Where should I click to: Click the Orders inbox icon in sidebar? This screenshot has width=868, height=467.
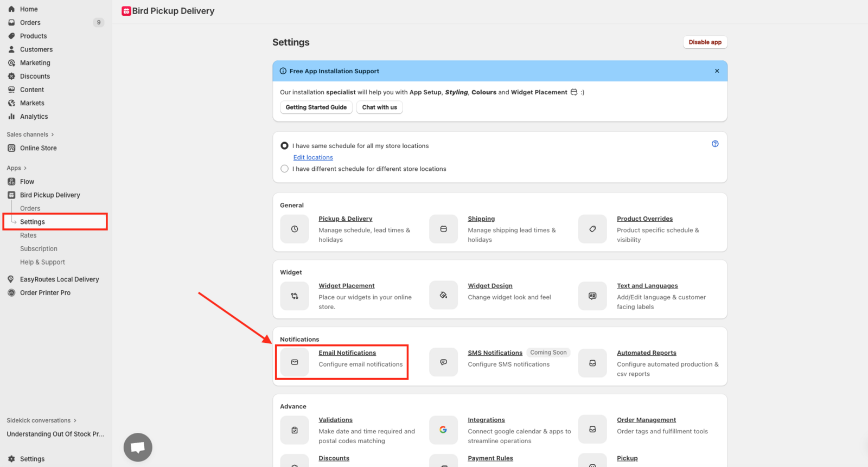click(11, 23)
